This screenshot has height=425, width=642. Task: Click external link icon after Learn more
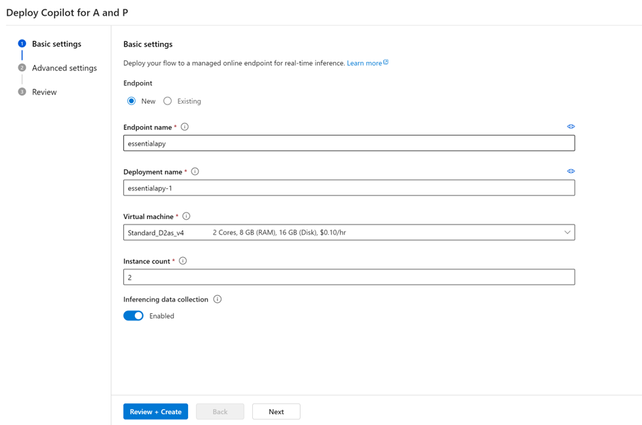[386, 62]
